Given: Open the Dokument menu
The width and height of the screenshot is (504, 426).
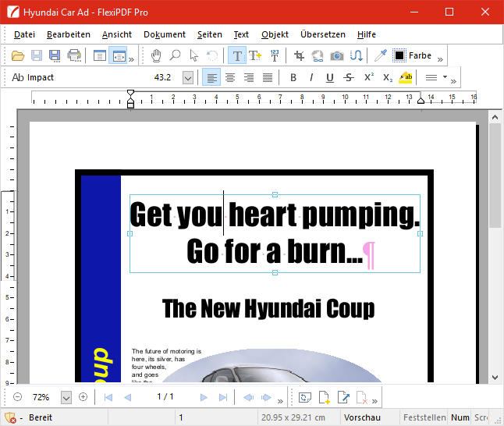Looking at the screenshot, I should (164, 34).
